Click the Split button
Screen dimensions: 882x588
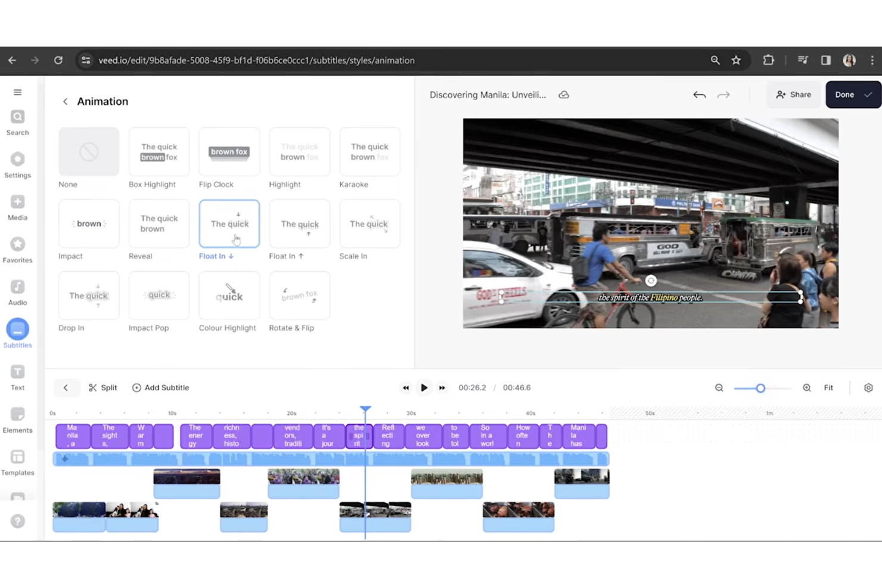coord(103,388)
